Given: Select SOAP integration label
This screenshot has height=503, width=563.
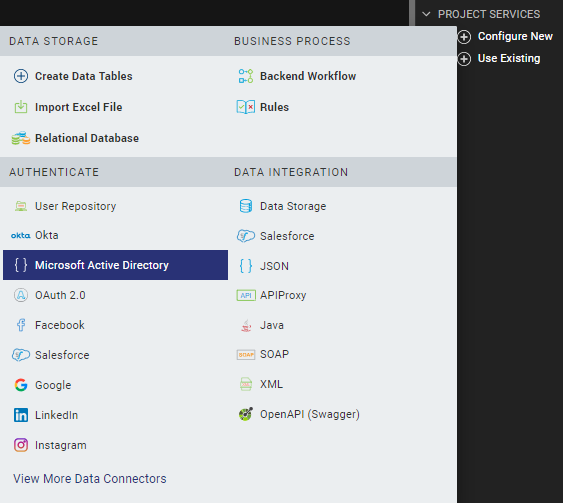Looking at the screenshot, I should click(x=274, y=354).
